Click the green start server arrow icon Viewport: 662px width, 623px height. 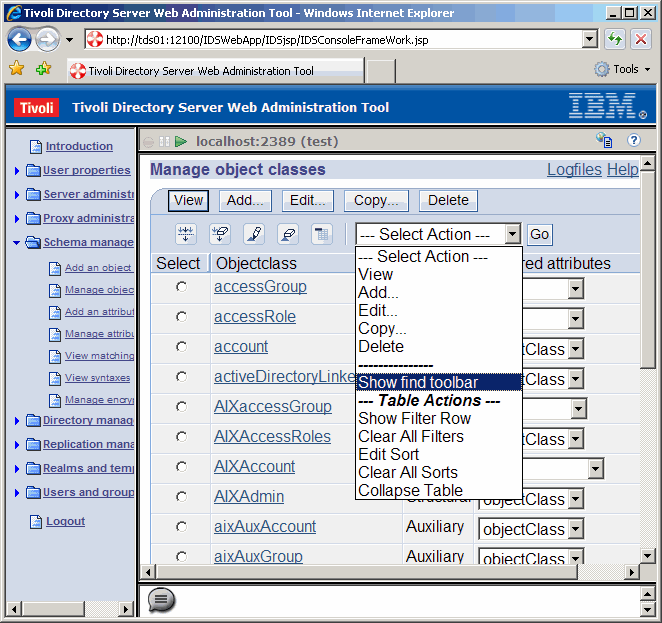pos(181,142)
